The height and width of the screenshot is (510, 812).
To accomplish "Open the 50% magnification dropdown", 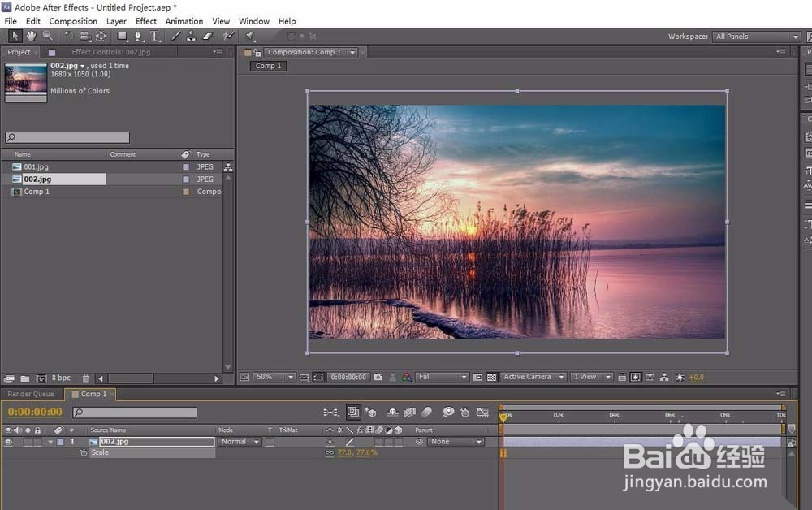I will 274,377.
